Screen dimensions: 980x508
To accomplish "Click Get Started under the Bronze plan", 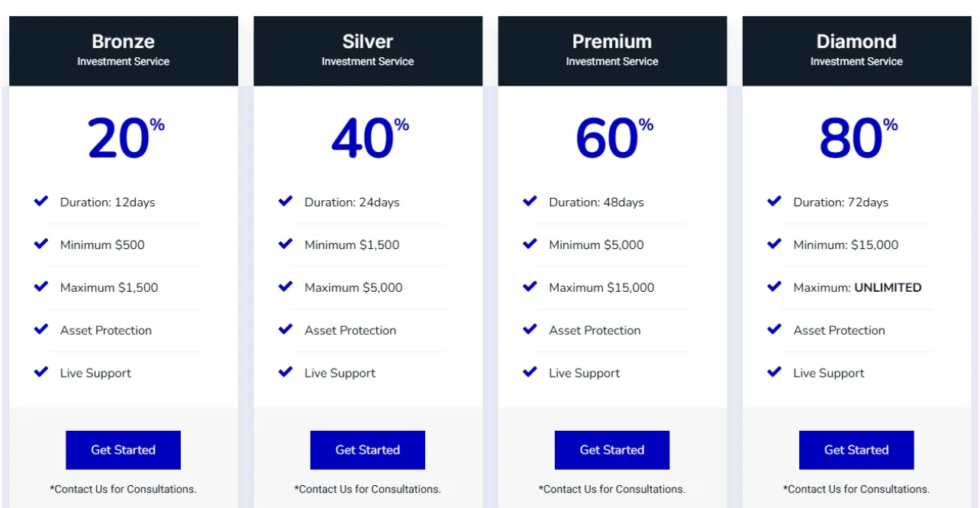I will [123, 450].
